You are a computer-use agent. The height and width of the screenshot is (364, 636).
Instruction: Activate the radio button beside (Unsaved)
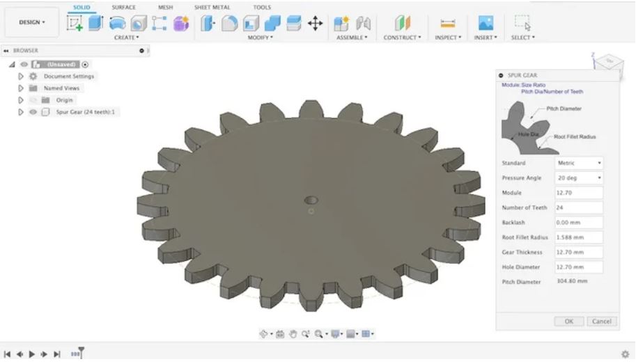click(x=86, y=65)
